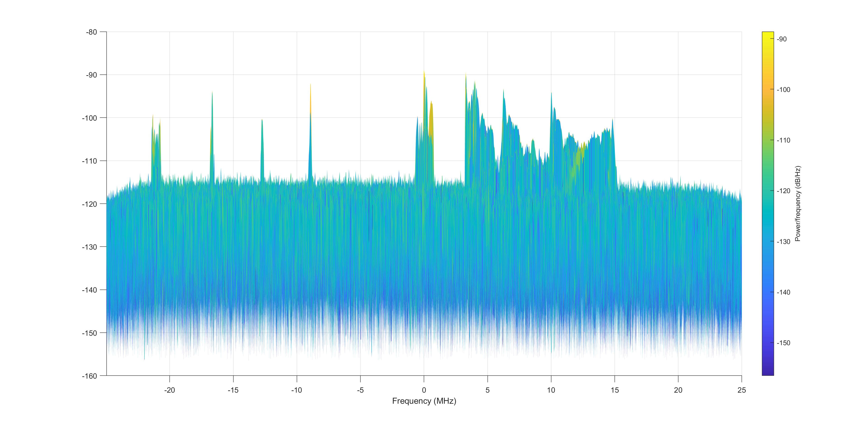Click the -90 tick label on colorbar
Viewport: 868px width, 422px height.
pos(782,39)
